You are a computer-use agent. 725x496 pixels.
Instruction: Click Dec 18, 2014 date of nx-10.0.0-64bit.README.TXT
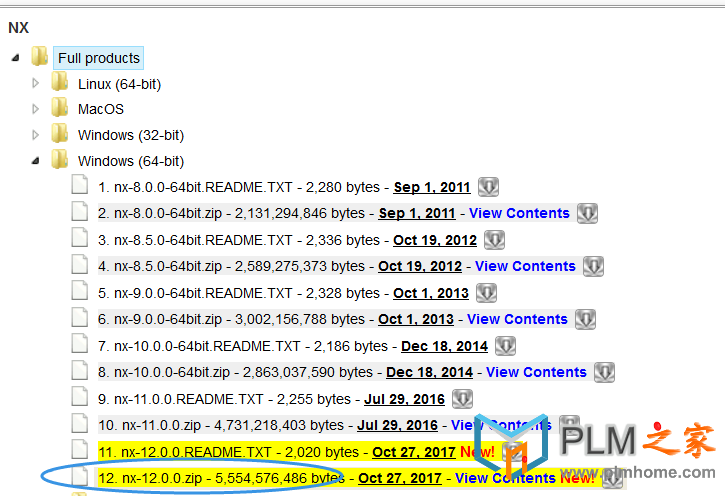pyautogui.click(x=444, y=346)
